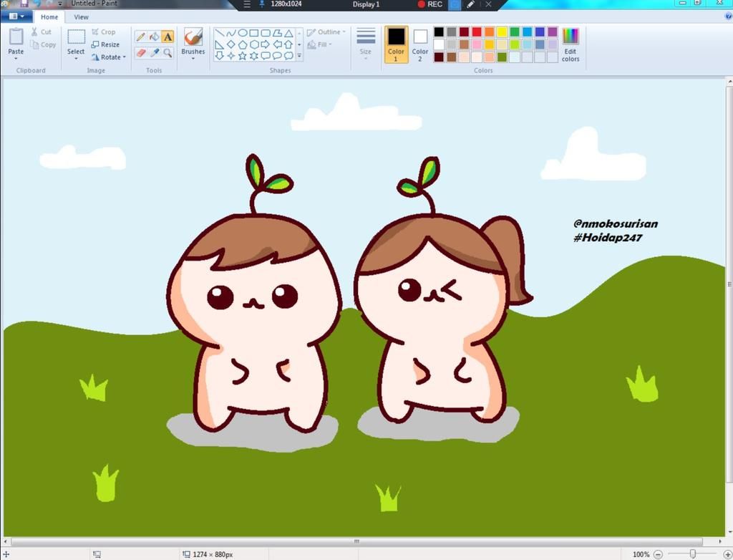The height and width of the screenshot is (560, 733).
Task: Pick the Eraser tool
Action: [x=141, y=53]
